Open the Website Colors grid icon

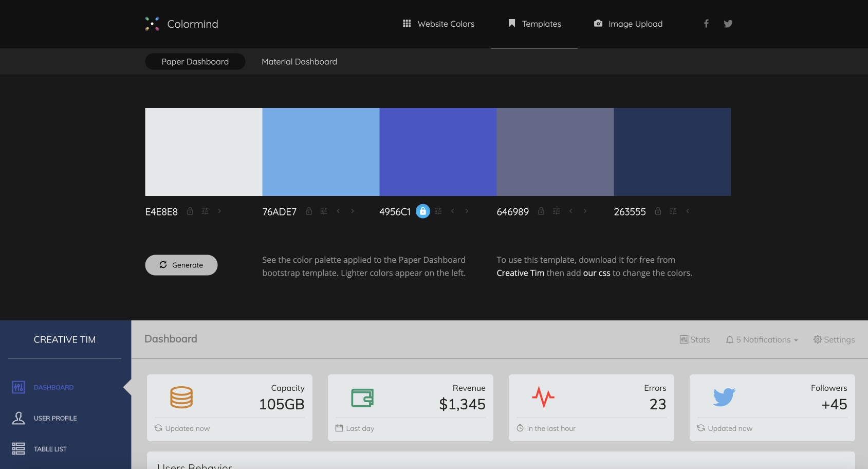point(406,24)
